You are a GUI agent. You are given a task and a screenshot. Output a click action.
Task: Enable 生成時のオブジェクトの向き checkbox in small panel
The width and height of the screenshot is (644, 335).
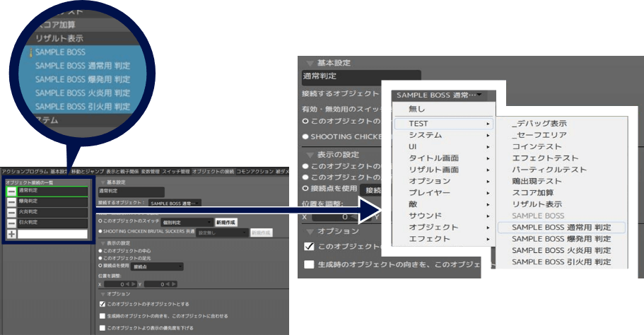click(x=103, y=316)
